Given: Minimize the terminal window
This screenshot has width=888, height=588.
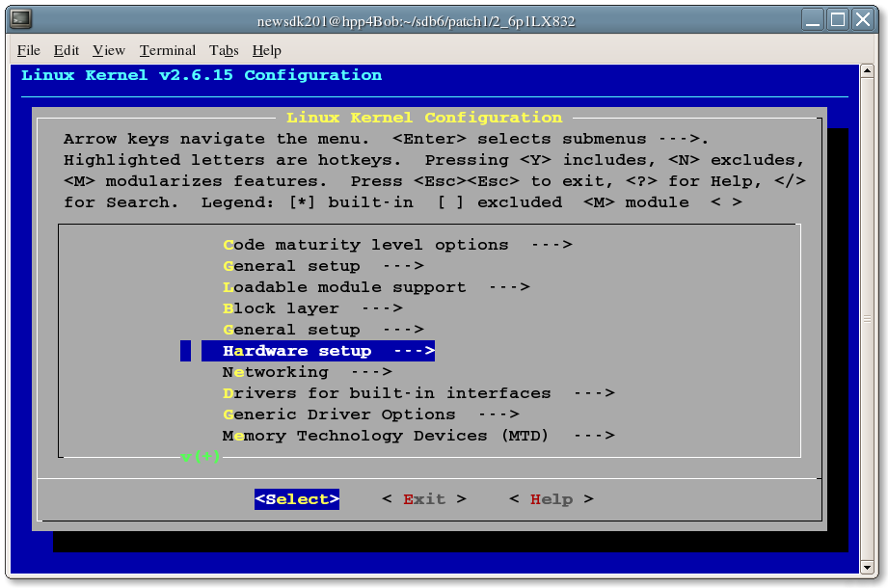Looking at the screenshot, I should pos(813,20).
